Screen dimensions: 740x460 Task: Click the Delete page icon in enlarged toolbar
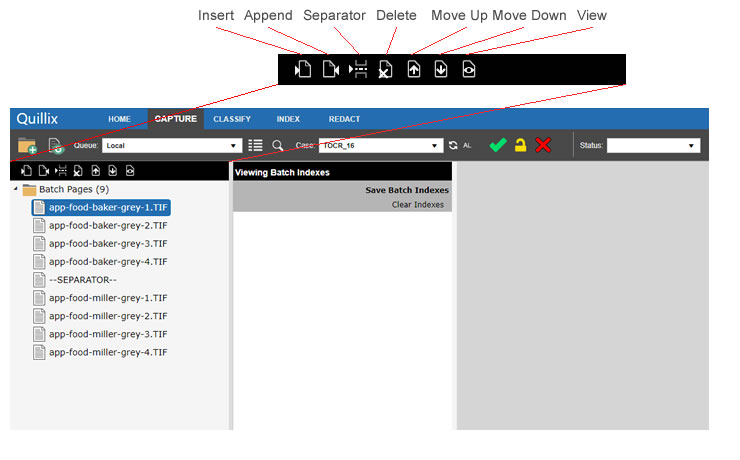[385, 69]
